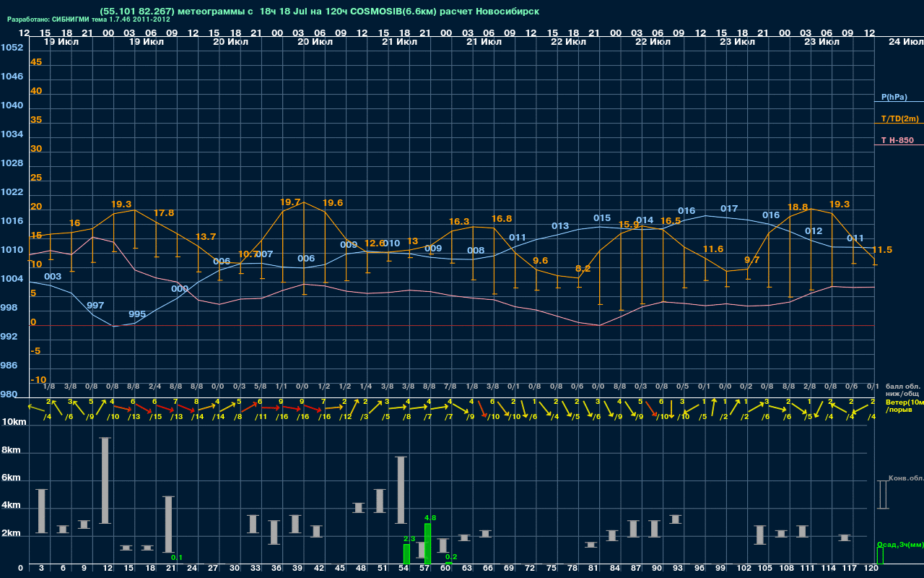924x578 pixels.
Task: Click the convective cloud bar at hour 3
Action: (42, 512)
